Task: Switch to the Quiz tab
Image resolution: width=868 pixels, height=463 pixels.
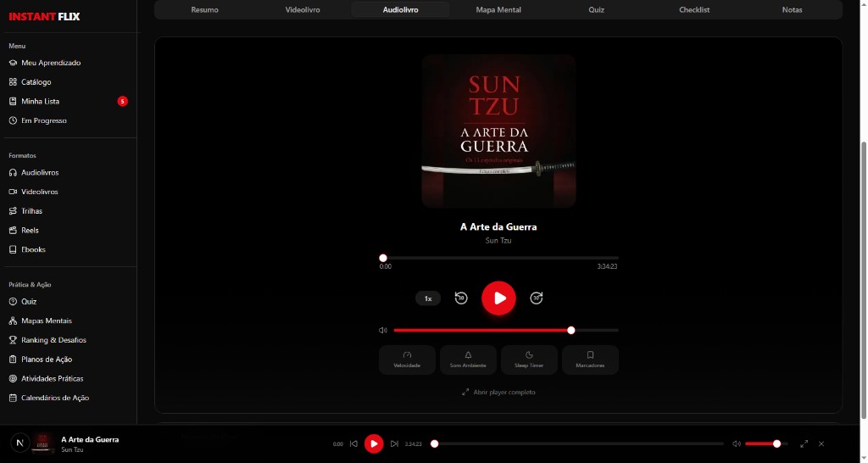Action: pyautogui.click(x=596, y=9)
